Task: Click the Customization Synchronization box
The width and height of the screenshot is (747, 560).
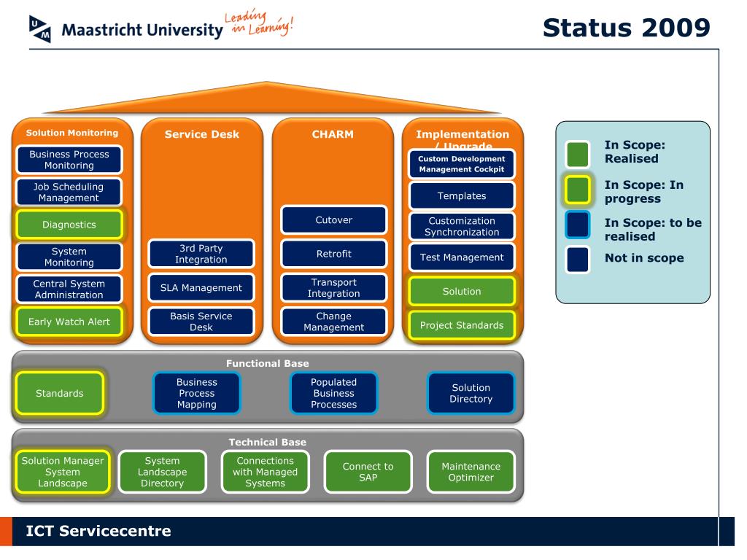Action: (462, 226)
